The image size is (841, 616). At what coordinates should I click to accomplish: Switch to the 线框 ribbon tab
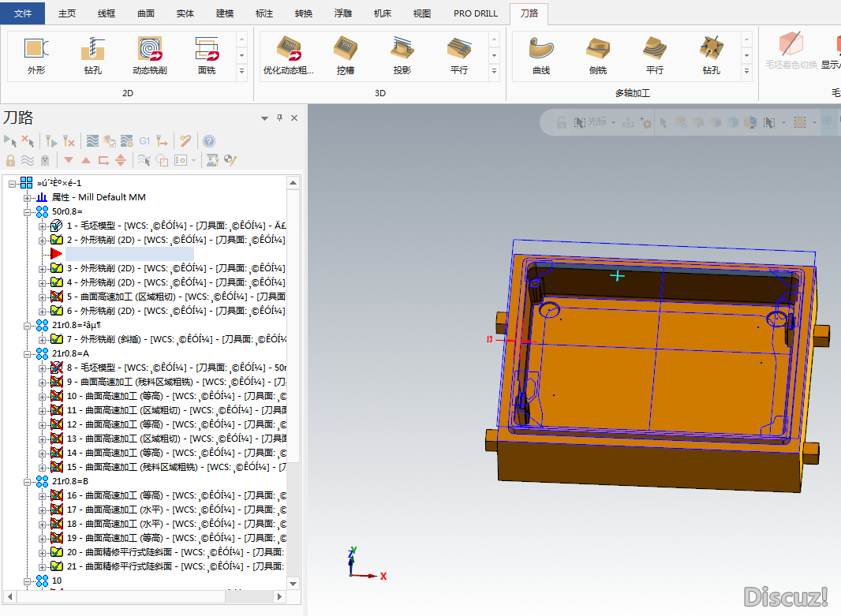click(107, 13)
